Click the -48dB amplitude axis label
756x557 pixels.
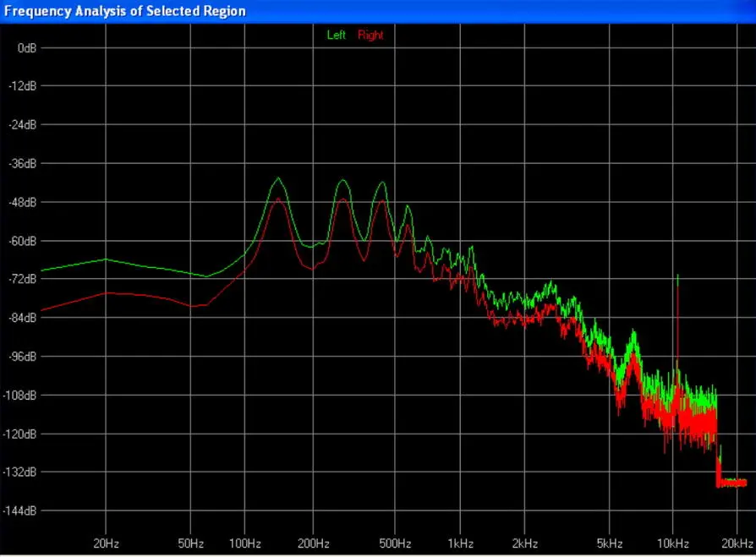point(24,202)
